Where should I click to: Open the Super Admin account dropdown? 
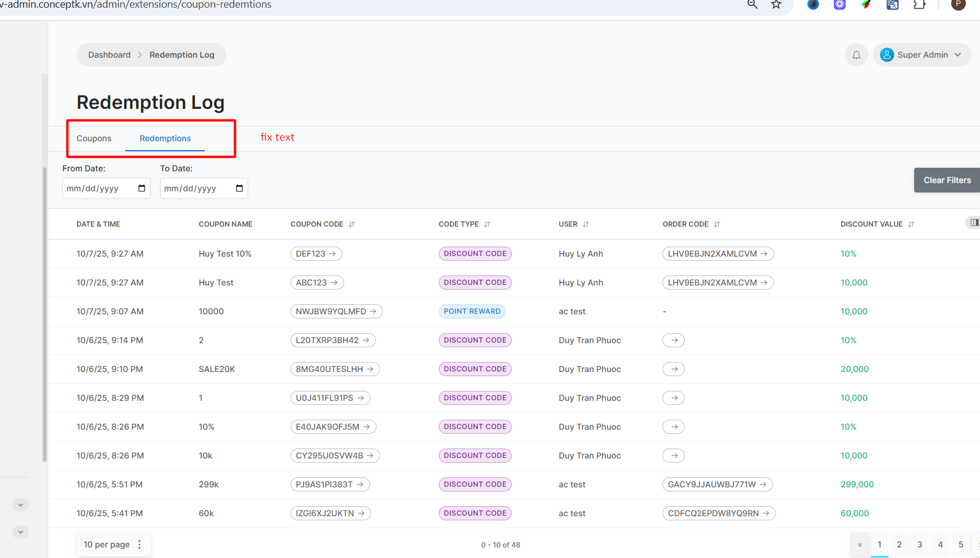point(921,55)
